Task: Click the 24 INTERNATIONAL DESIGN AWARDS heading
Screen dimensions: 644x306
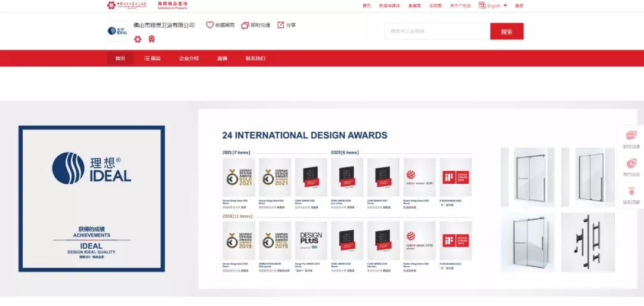Action: click(x=304, y=135)
